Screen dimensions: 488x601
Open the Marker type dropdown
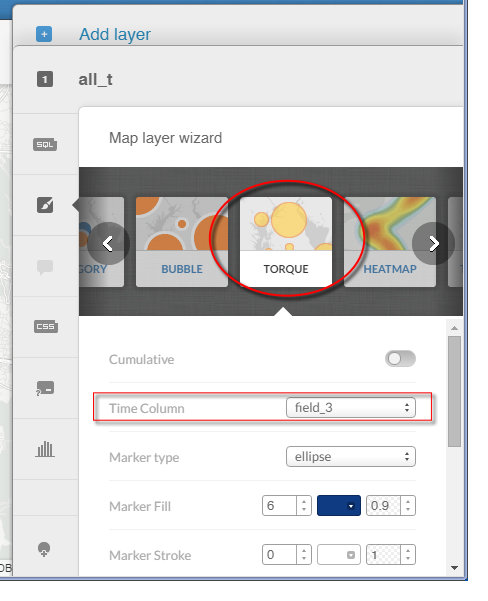[x=351, y=456]
